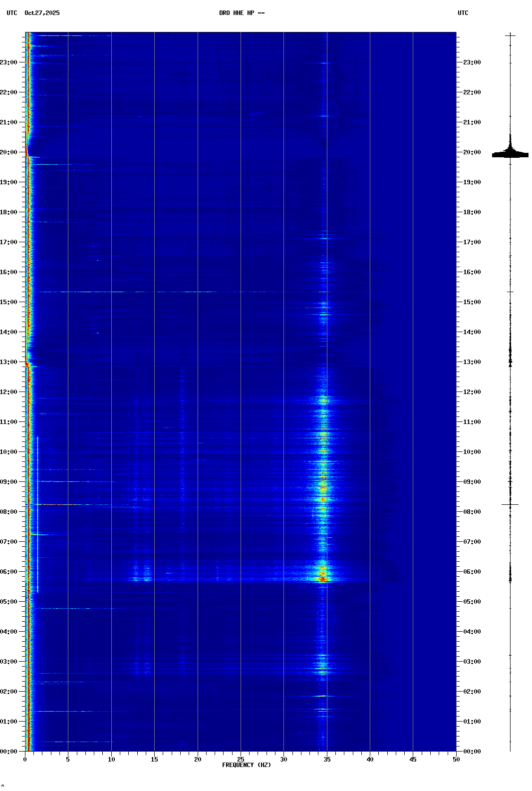Click the seismogram crosshair tick near 08:15
This screenshot has height=791, width=532.
[x=510, y=505]
